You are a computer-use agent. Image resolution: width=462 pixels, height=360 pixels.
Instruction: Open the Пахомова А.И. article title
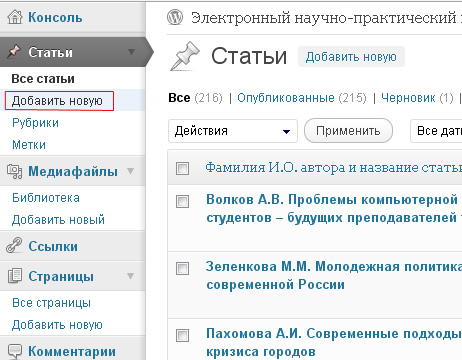click(334, 342)
